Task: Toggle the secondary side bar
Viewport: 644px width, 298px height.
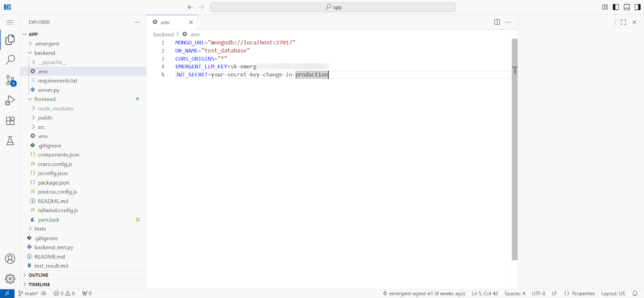Action: tap(638, 7)
